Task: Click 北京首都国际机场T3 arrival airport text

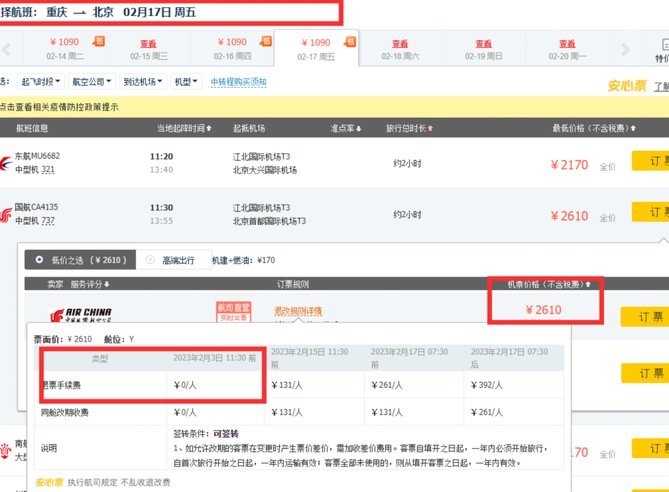Action: (x=269, y=221)
